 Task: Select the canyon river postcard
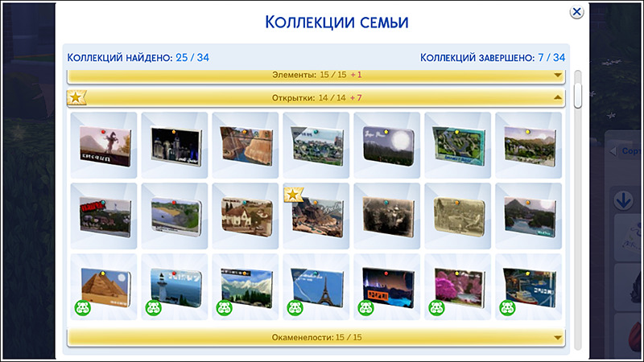click(246, 146)
